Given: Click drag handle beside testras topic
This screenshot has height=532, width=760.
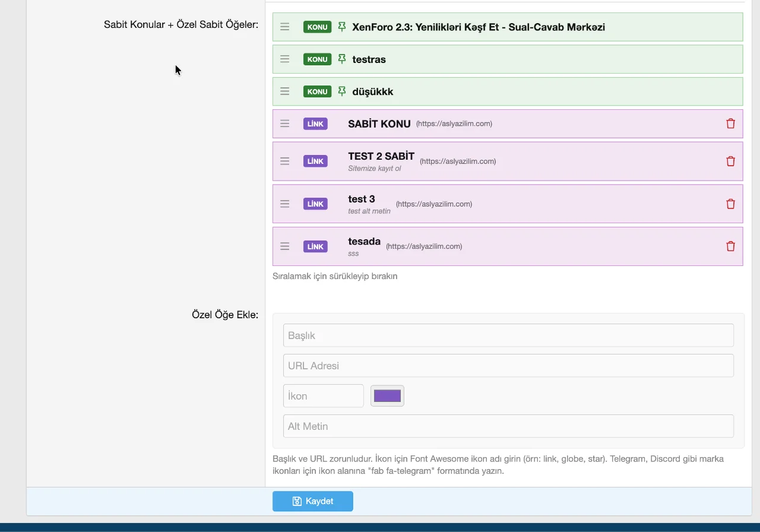Looking at the screenshot, I should tap(285, 59).
